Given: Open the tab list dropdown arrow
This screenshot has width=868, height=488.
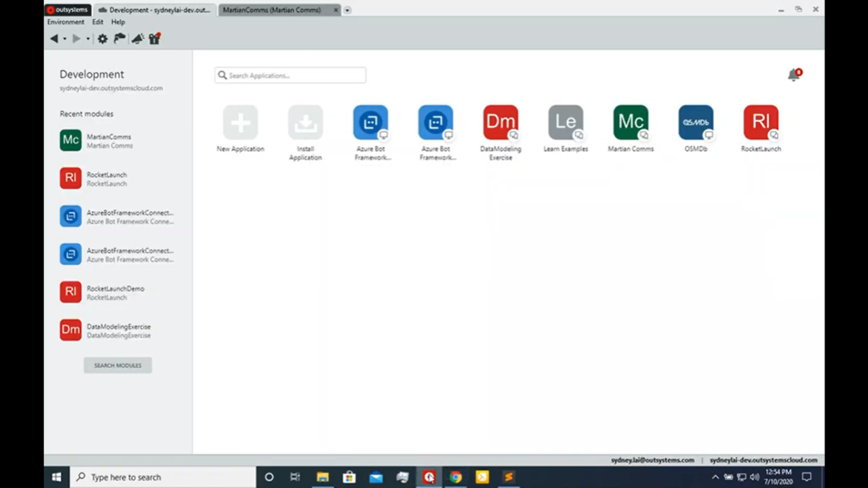Looking at the screenshot, I should click(347, 10).
